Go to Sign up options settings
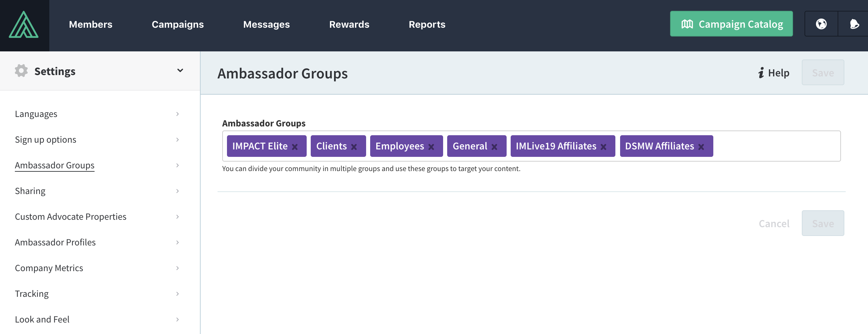 coord(46,140)
